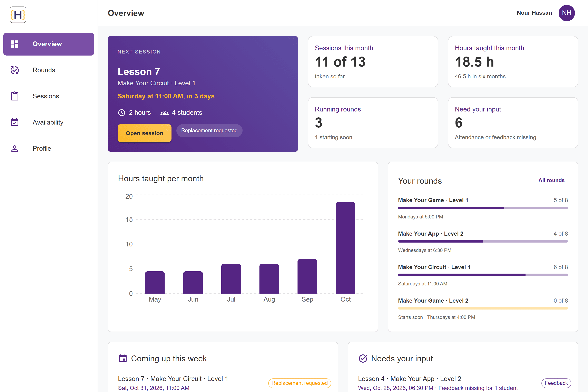Click the 'Make Your App · Level 2' round title
The width and height of the screenshot is (588, 392).
431,234
